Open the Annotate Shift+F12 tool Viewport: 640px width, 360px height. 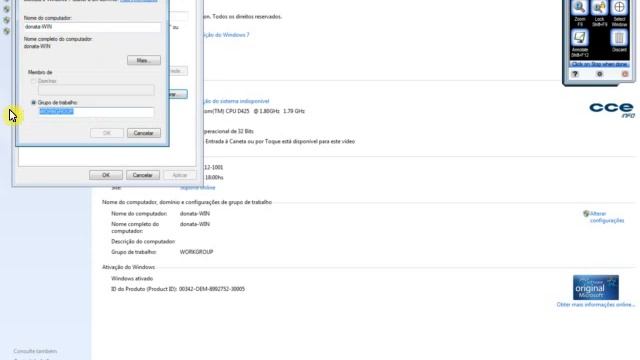[580, 38]
